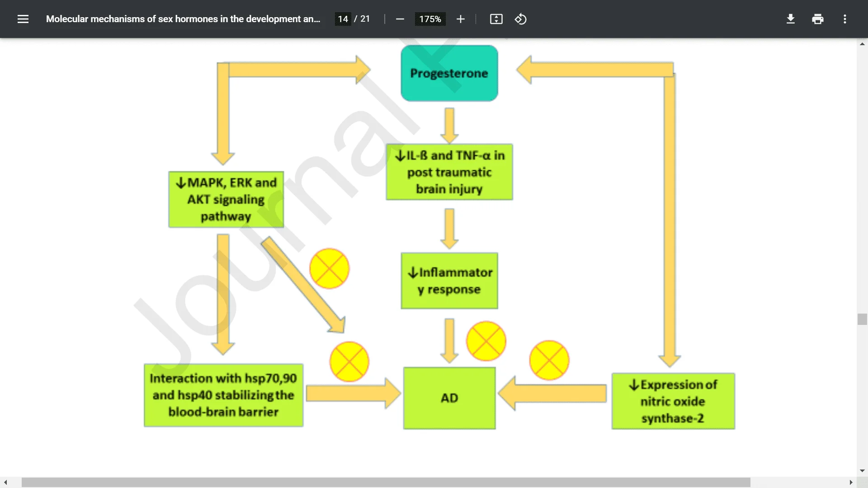Click the nitric oxide synthase-2 box

coord(673,401)
